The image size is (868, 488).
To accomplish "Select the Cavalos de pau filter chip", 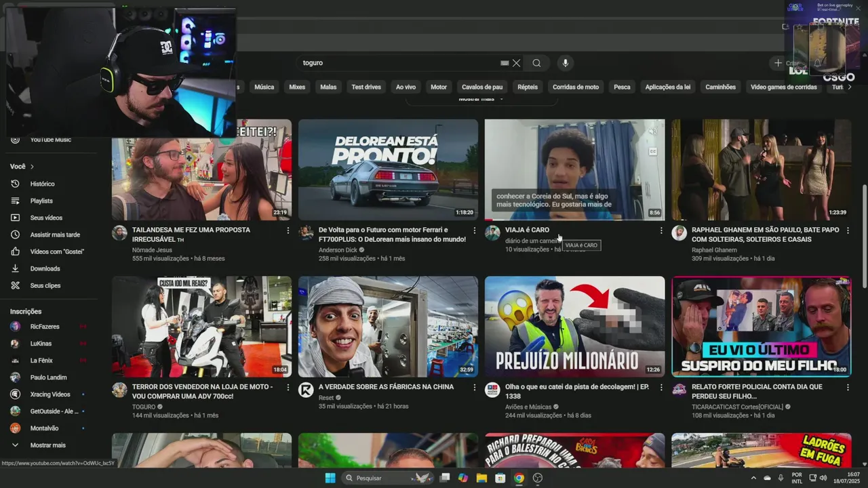I will click(482, 87).
